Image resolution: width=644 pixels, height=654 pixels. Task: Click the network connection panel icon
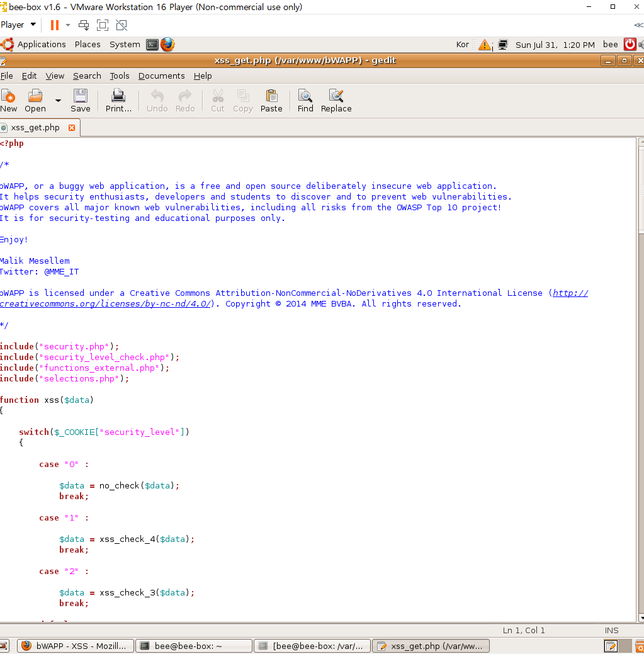(503, 45)
